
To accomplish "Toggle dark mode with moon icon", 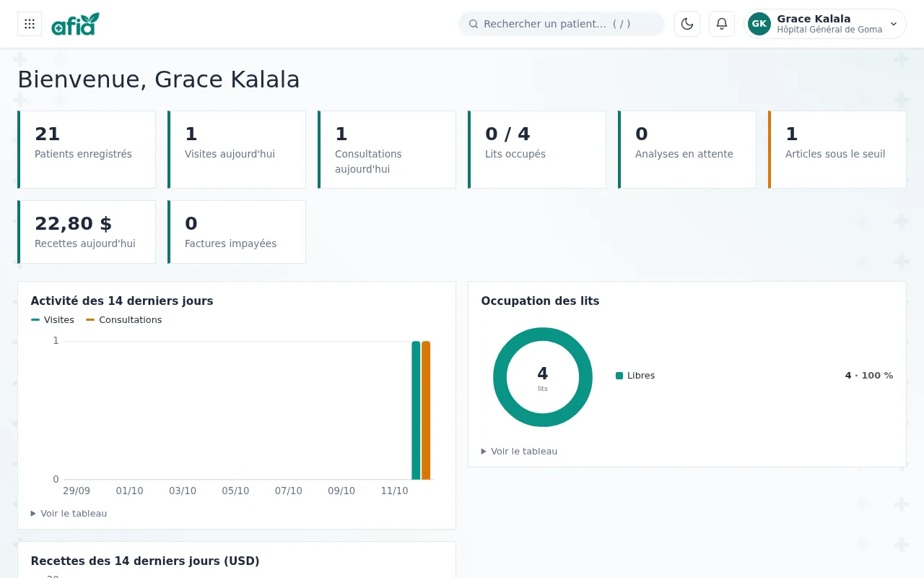I will (687, 24).
